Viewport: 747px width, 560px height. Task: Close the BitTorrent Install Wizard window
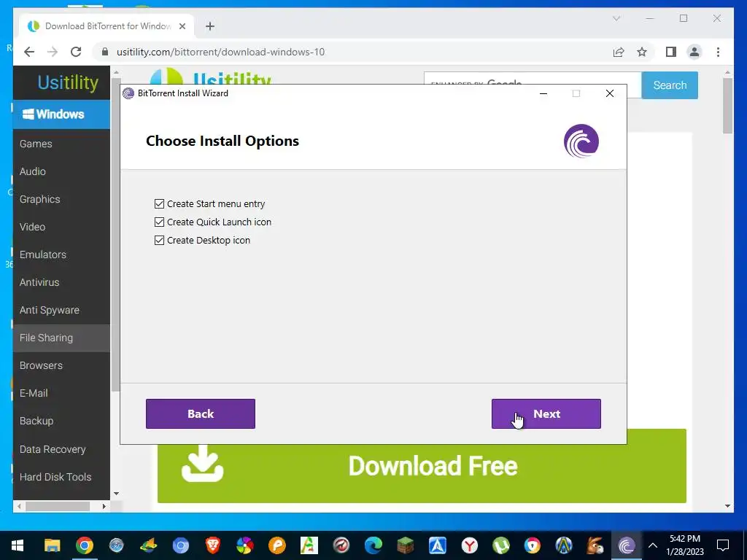[x=609, y=93]
